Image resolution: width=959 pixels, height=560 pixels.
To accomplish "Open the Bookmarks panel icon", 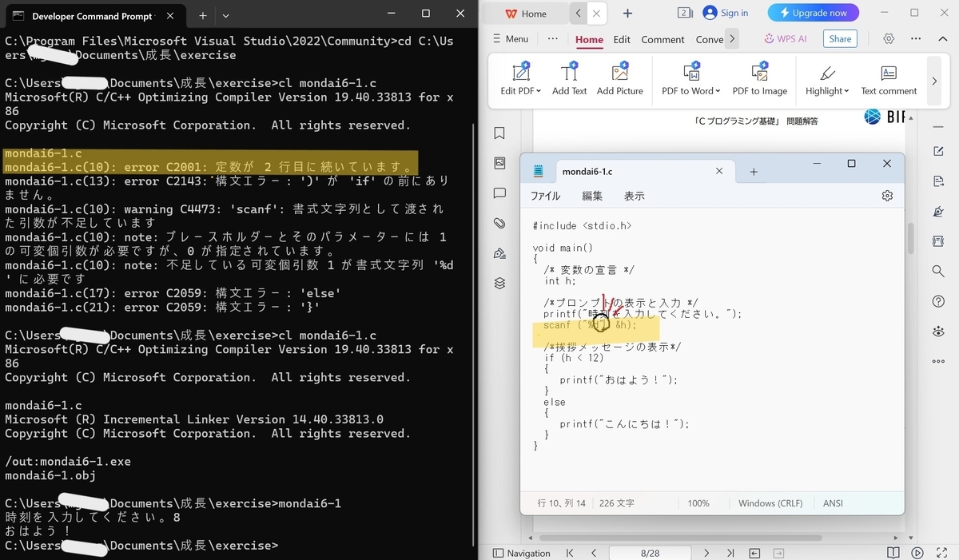I will [x=499, y=133].
